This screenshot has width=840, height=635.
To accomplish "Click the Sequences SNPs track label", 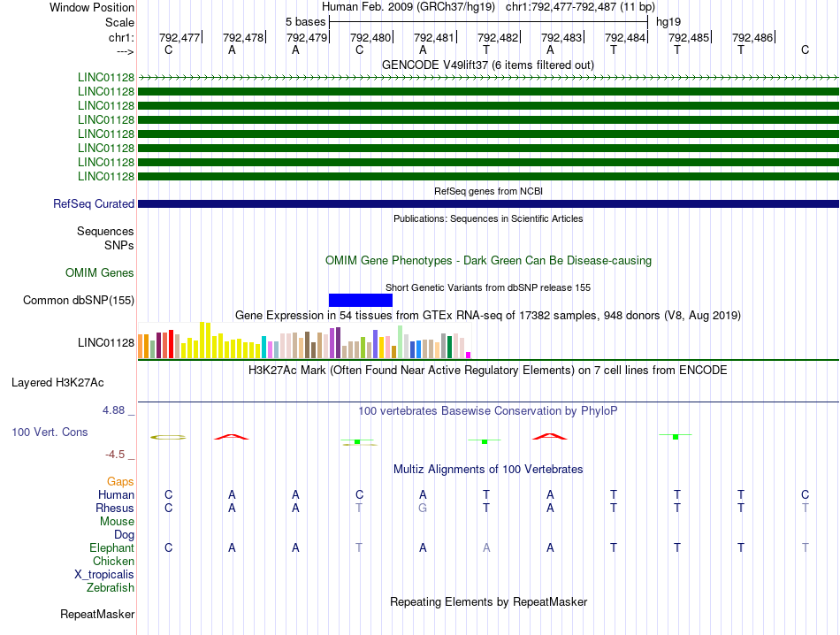I will (x=105, y=238).
